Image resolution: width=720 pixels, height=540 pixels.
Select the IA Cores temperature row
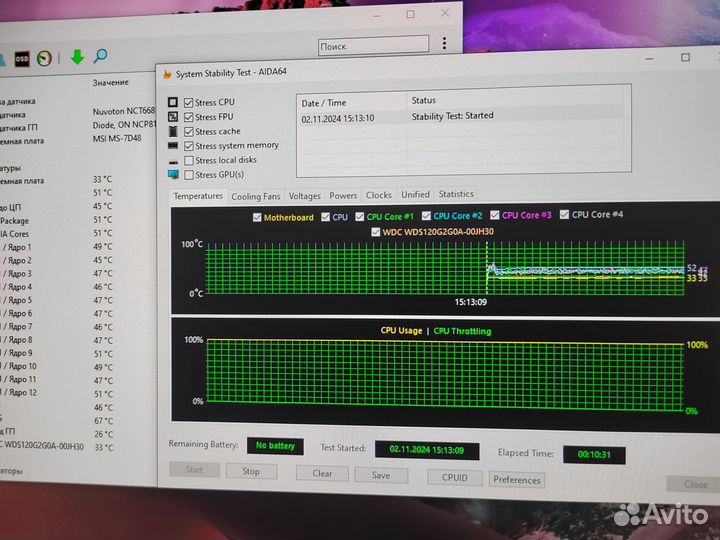coord(57,234)
